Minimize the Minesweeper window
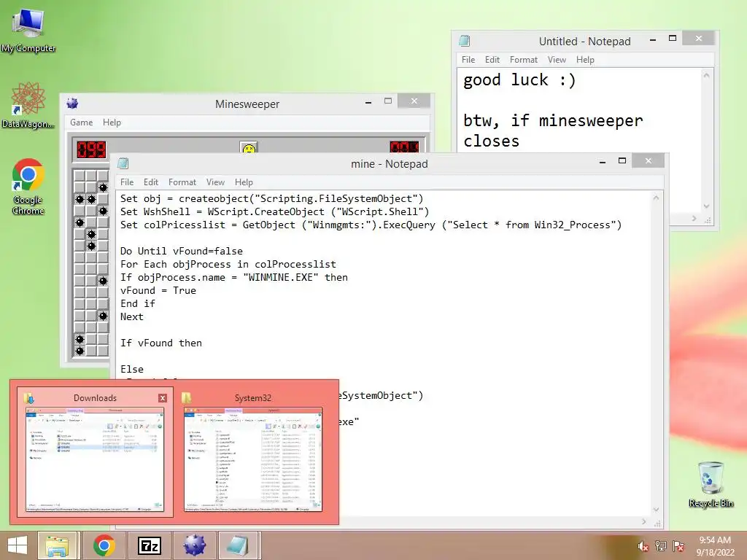 [368, 102]
